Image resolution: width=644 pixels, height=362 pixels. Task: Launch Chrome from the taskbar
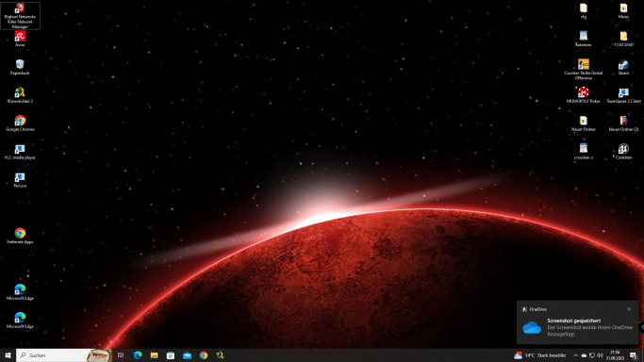tap(204, 355)
